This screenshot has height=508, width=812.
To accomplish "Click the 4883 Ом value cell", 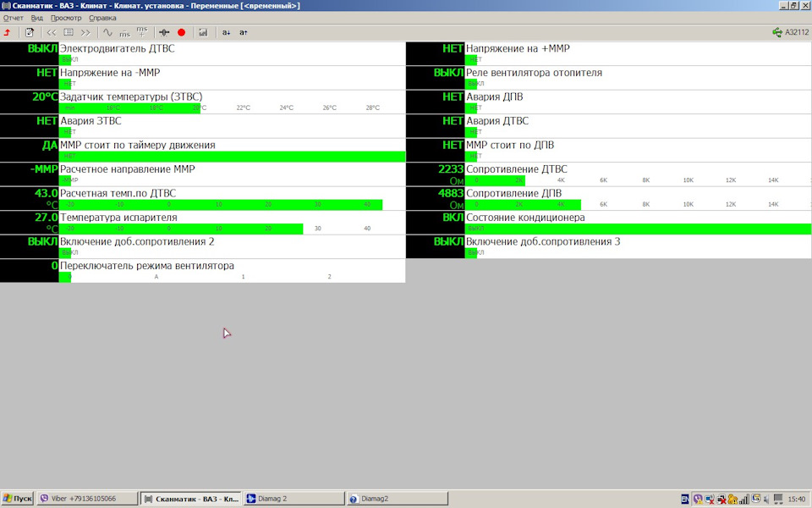I will 436,198.
